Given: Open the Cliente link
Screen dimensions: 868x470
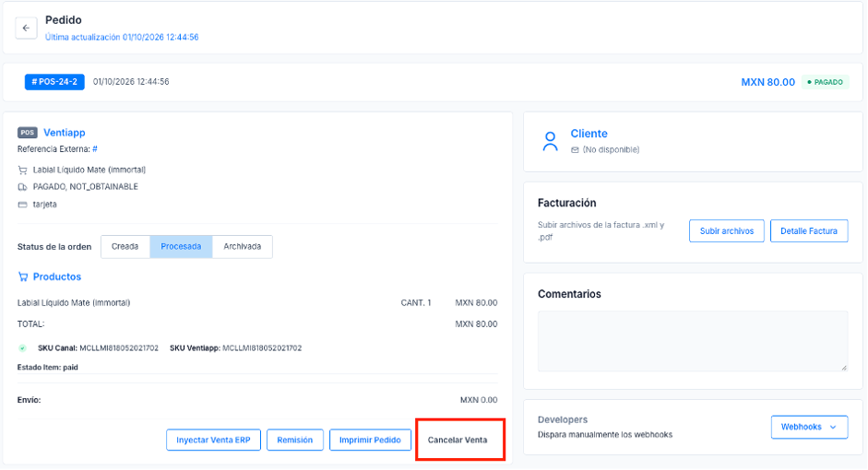Looking at the screenshot, I should 589,134.
